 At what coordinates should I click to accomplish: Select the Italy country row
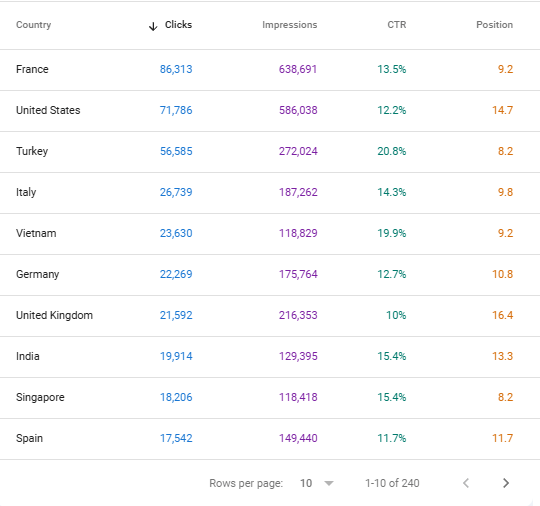click(270, 193)
